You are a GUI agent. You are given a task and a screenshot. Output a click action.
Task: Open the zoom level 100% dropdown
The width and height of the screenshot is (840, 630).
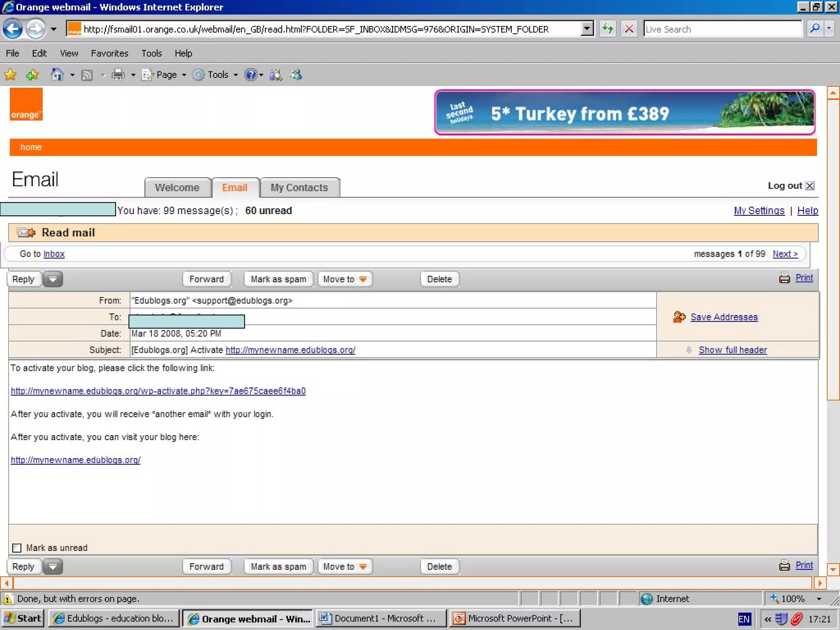click(819, 599)
